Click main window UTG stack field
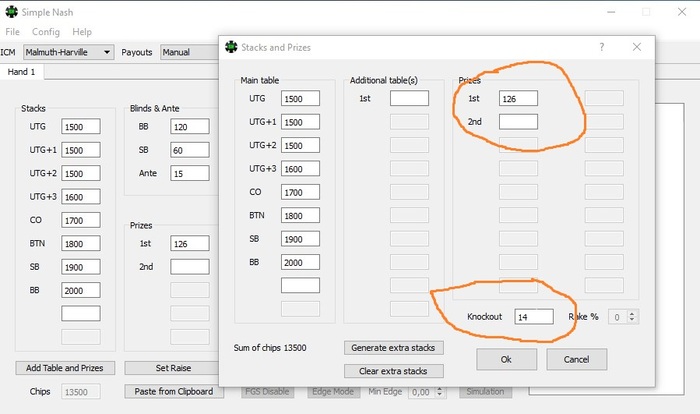 coord(81,127)
